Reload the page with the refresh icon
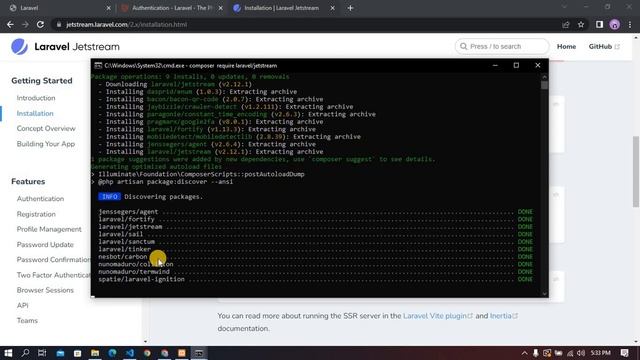This screenshot has height=360, width=640. tap(40, 24)
